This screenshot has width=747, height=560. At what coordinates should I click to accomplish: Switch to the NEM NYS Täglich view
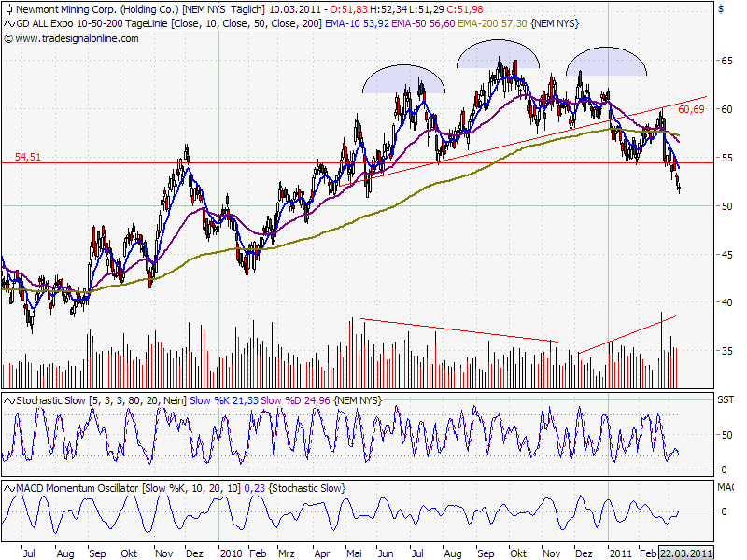[x=219, y=11]
